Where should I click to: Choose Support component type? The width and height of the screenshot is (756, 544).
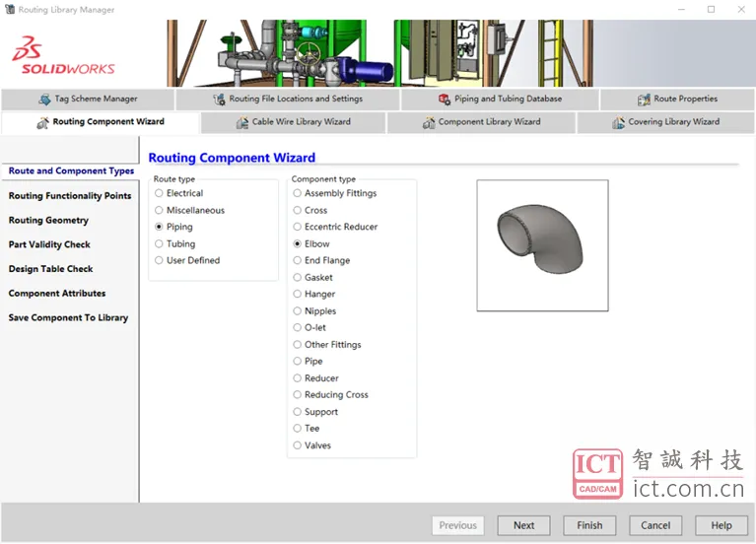coord(297,412)
